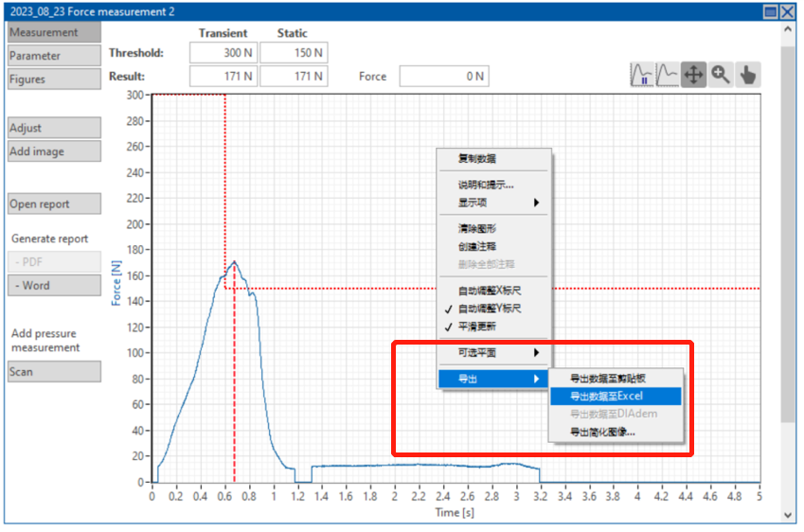Select 复制数据 in the context menu
Viewport: 804px width, 532px height.
coord(477,158)
